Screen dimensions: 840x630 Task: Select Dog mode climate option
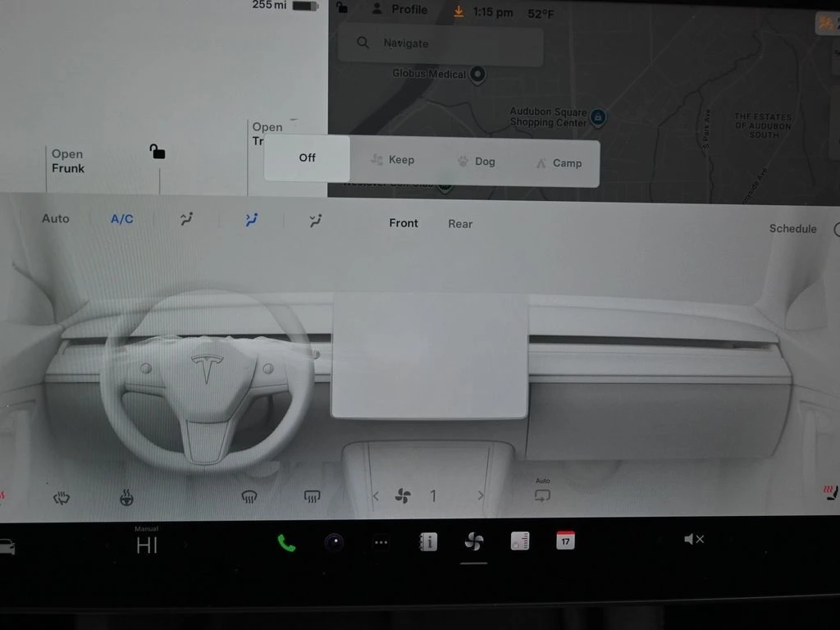[x=476, y=162]
